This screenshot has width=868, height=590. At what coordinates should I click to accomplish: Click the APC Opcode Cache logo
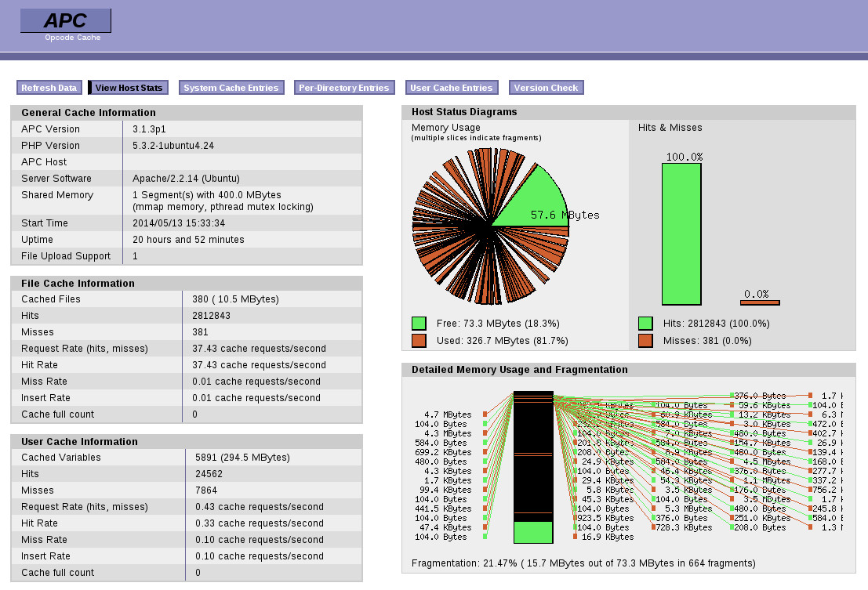click(66, 24)
